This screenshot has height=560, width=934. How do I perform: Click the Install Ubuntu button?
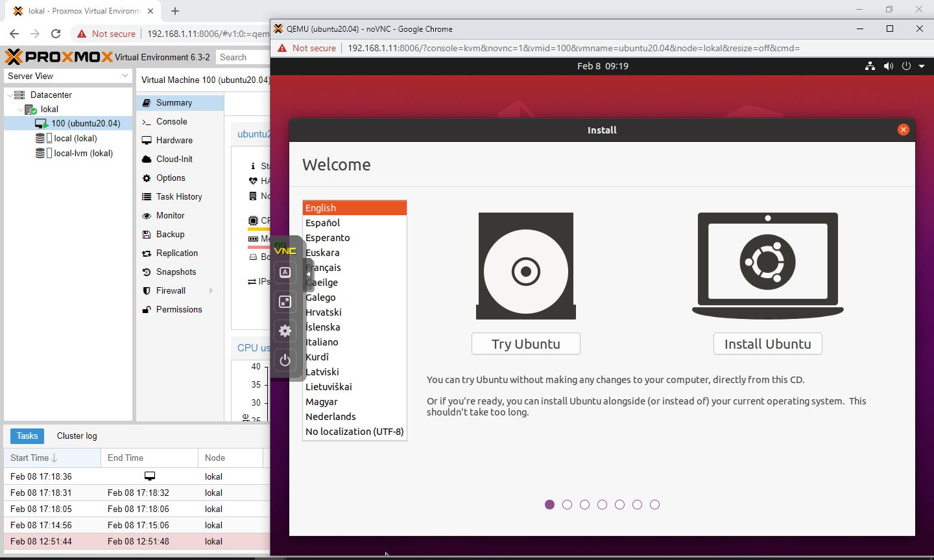pos(768,344)
